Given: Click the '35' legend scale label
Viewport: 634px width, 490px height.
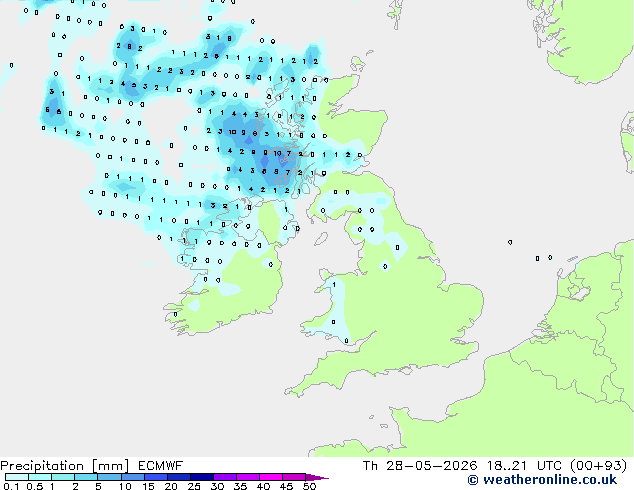Looking at the screenshot, I should point(240,486).
